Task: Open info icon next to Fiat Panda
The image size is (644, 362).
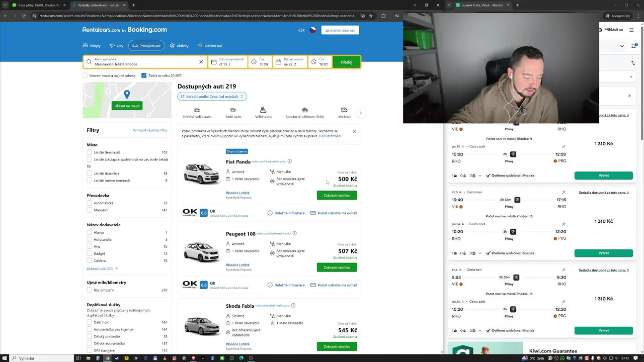Action: tap(289, 161)
